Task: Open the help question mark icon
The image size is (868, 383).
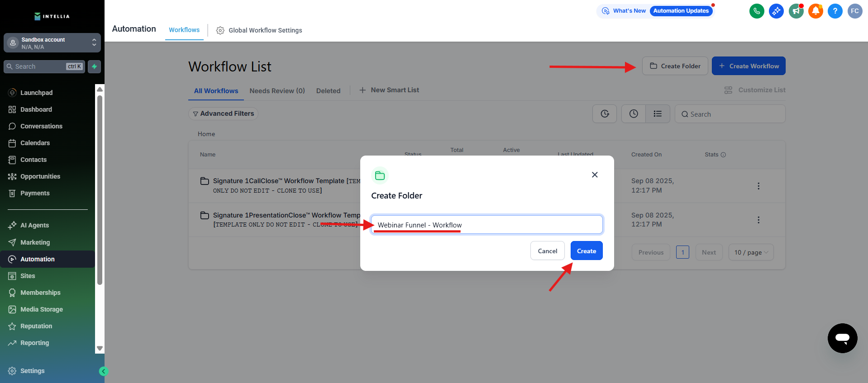Action: coord(835,11)
